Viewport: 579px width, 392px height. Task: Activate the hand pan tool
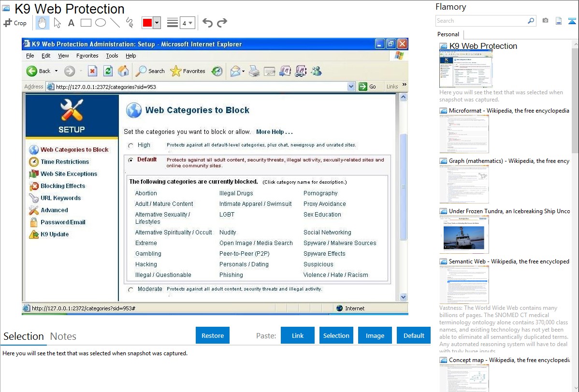42,23
